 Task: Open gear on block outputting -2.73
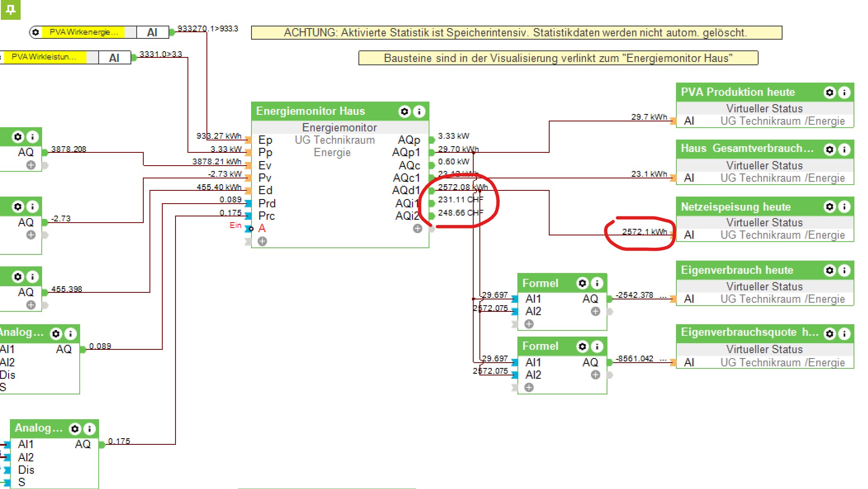pyautogui.click(x=18, y=207)
